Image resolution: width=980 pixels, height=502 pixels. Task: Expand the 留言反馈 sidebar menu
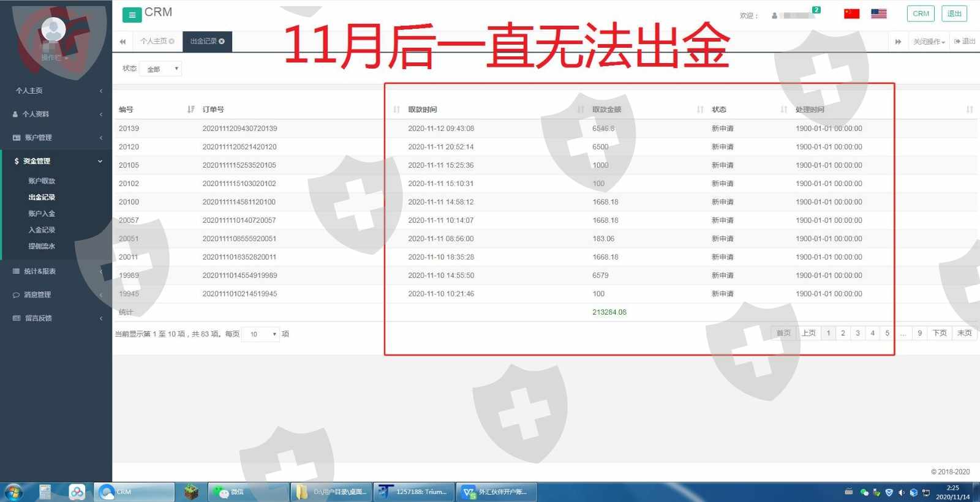click(x=56, y=318)
